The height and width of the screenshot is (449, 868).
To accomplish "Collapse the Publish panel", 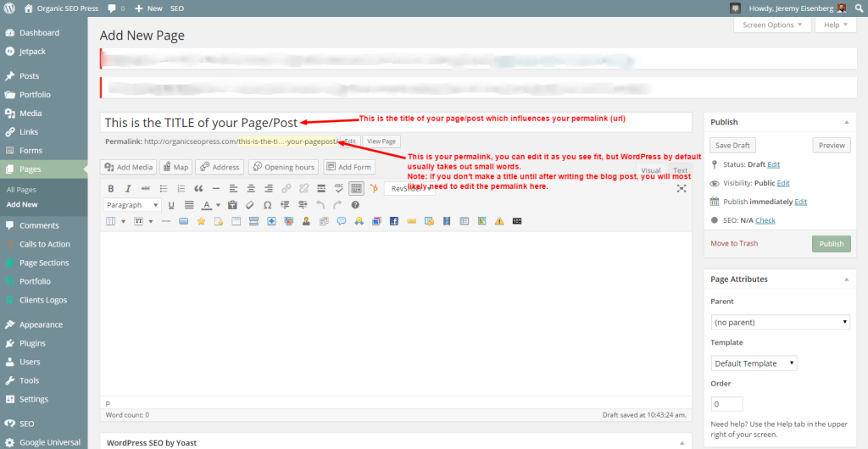I will pos(847,122).
